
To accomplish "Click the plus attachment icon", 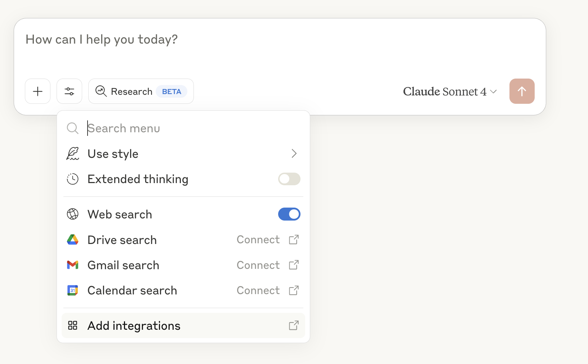I will 38,92.
